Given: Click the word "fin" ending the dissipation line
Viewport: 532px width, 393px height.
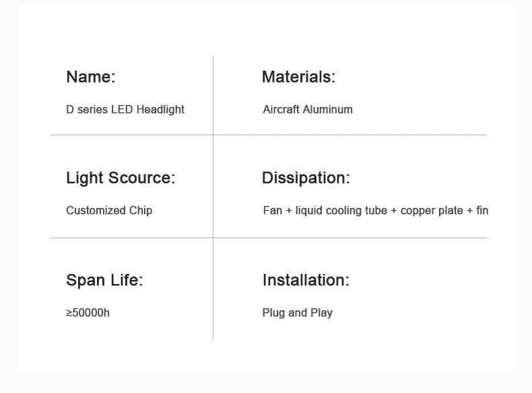Looking at the screenshot, I should (x=482, y=211).
